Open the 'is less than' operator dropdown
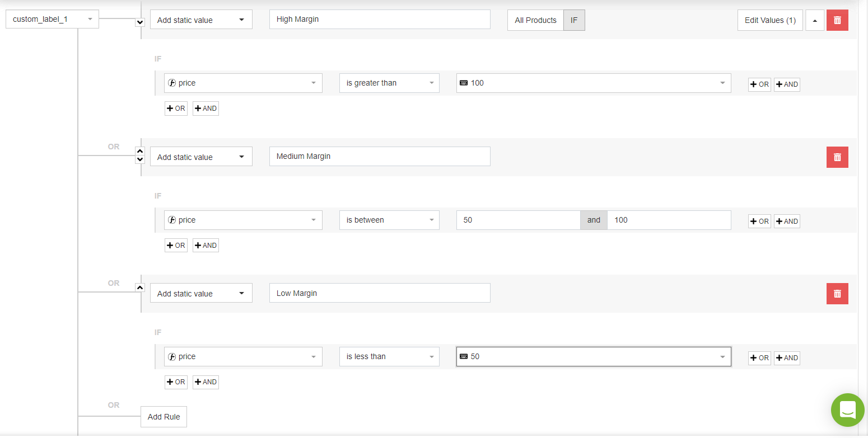This screenshot has width=868, height=438. coord(389,356)
